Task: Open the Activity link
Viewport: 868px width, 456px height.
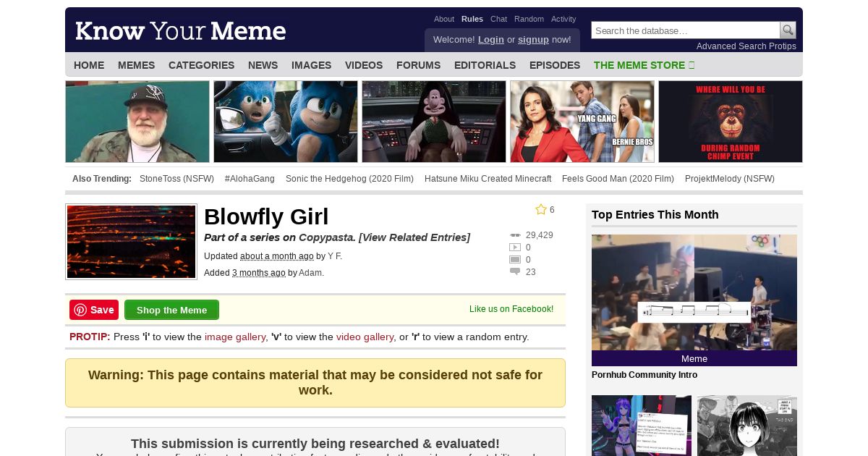Action: tap(563, 20)
